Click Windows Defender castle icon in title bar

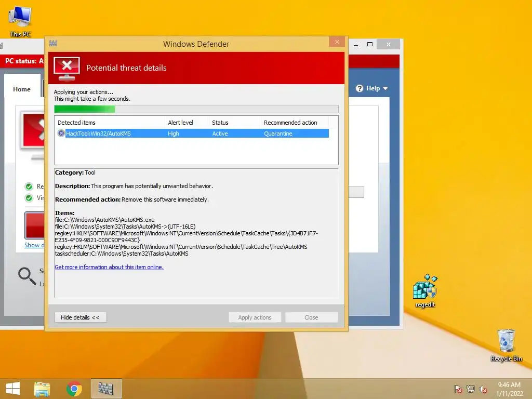pyautogui.click(x=54, y=43)
